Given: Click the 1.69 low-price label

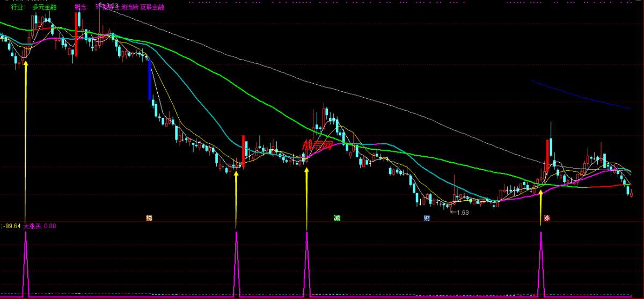Looking at the screenshot, I should [x=463, y=213].
